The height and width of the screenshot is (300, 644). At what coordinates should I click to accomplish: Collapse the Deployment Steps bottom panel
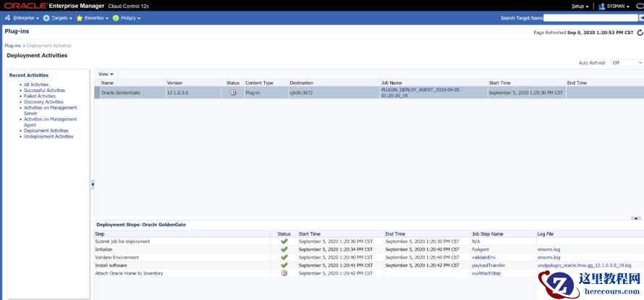[635, 217]
